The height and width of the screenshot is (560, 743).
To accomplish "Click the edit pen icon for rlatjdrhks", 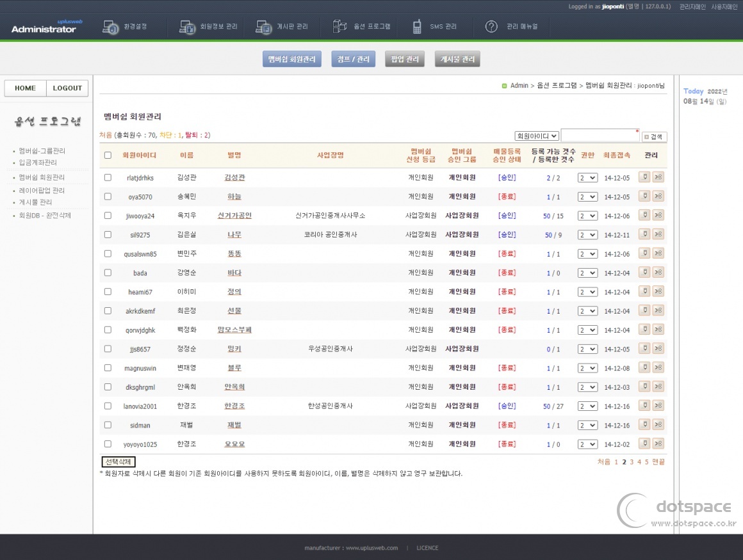I will click(644, 177).
